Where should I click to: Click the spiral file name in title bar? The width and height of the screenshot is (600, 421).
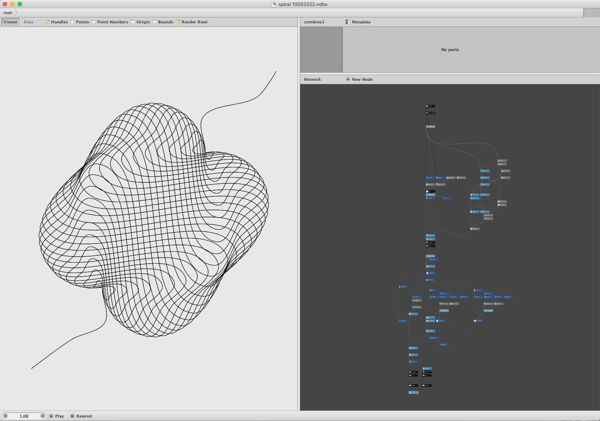pos(302,4)
